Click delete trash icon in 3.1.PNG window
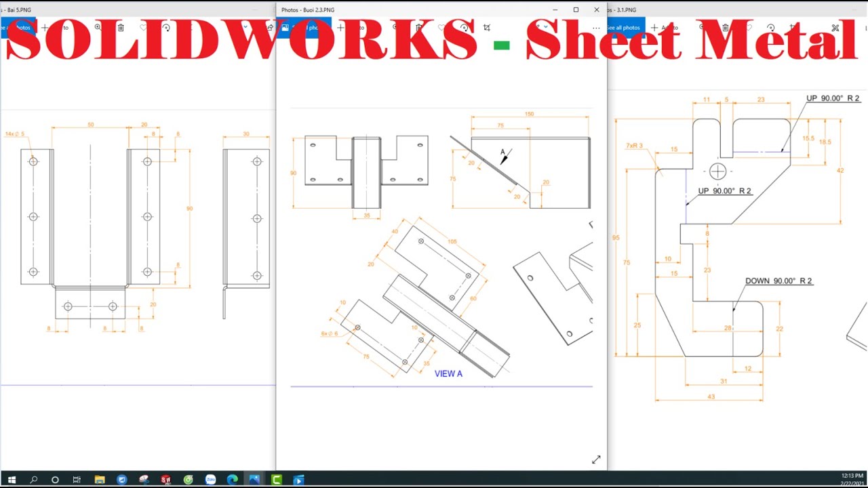This screenshot has height=488, width=868. (x=726, y=28)
